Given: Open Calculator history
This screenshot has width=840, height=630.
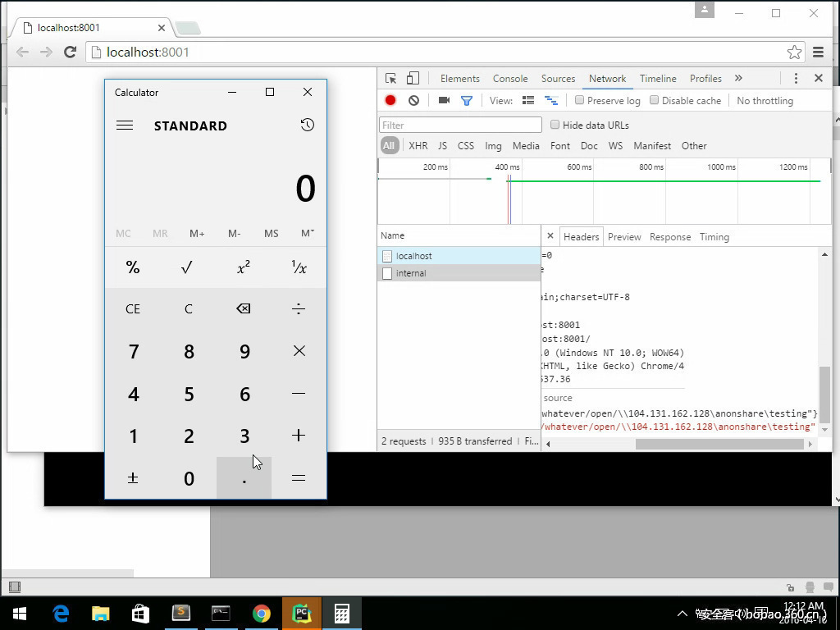Looking at the screenshot, I should pyautogui.click(x=307, y=125).
